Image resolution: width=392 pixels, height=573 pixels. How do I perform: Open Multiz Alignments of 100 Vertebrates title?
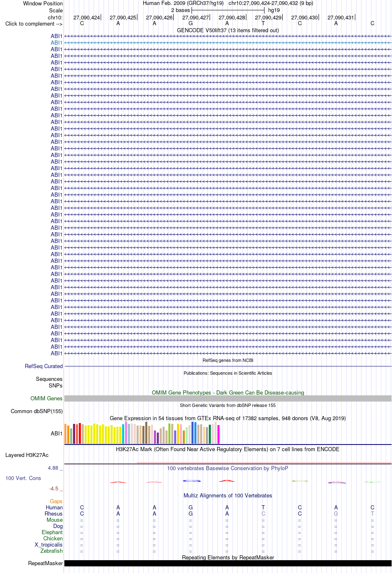click(x=228, y=495)
